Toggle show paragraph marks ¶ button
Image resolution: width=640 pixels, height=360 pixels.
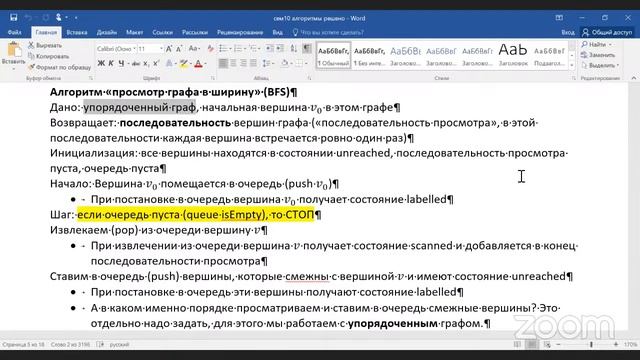point(307,49)
